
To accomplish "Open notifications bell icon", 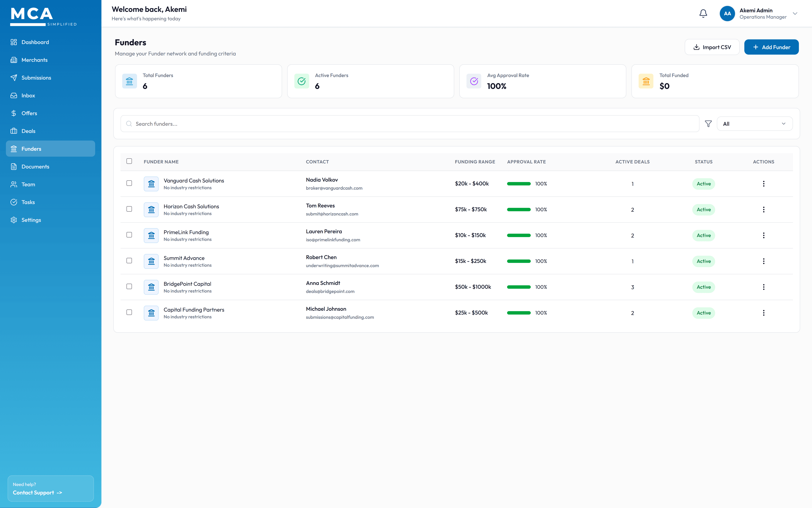I will (x=703, y=13).
